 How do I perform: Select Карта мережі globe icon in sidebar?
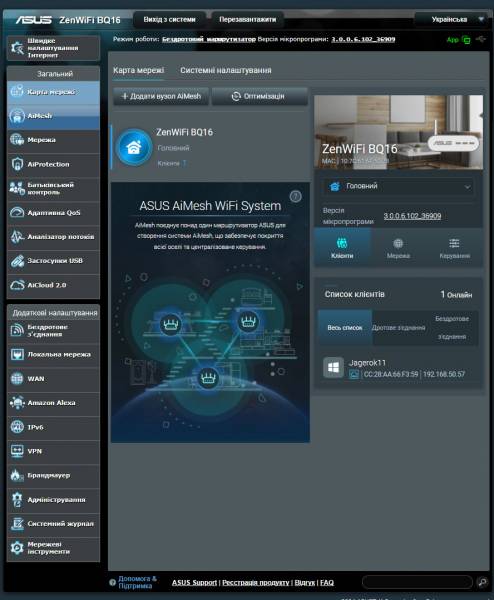point(17,91)
